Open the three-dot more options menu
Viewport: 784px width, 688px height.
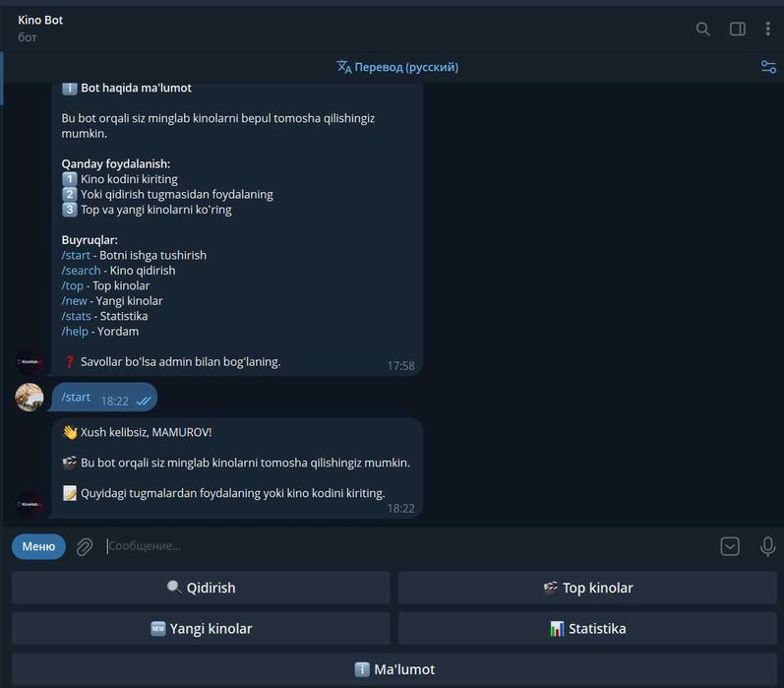768,29
